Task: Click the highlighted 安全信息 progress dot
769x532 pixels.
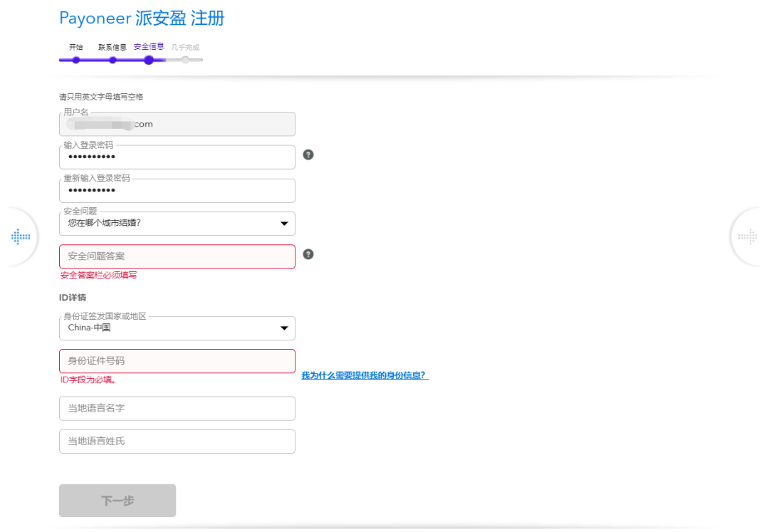Action: click(149, 61)
